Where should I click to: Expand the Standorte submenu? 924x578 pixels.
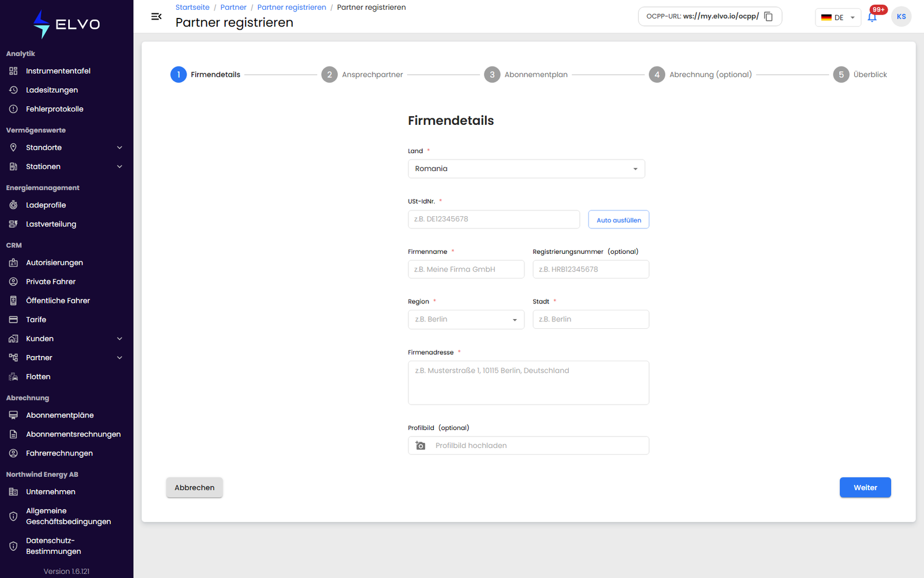click(x=120, y=147)
